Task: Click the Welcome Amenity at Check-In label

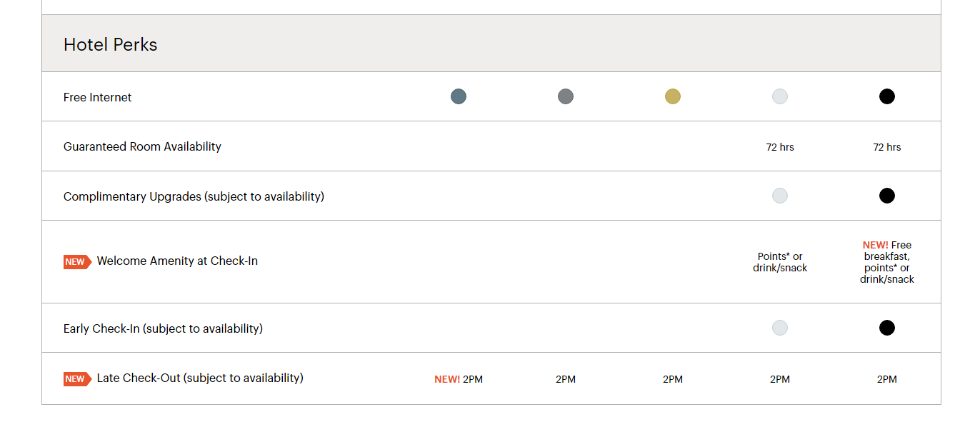Action: (x=177, y=261)
